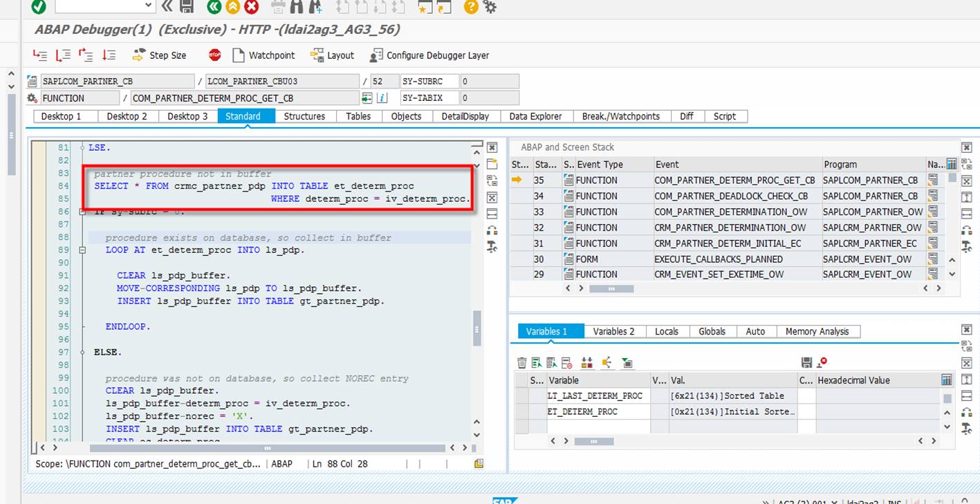Open the Data Explorer tab
Viewport: 980px width, 504px height.
(x=536, y=116)
